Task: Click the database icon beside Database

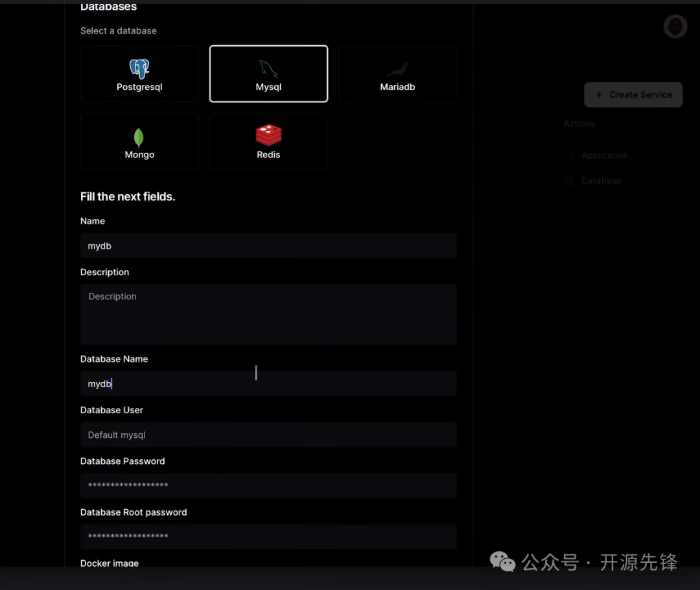Action: point(568,180)
